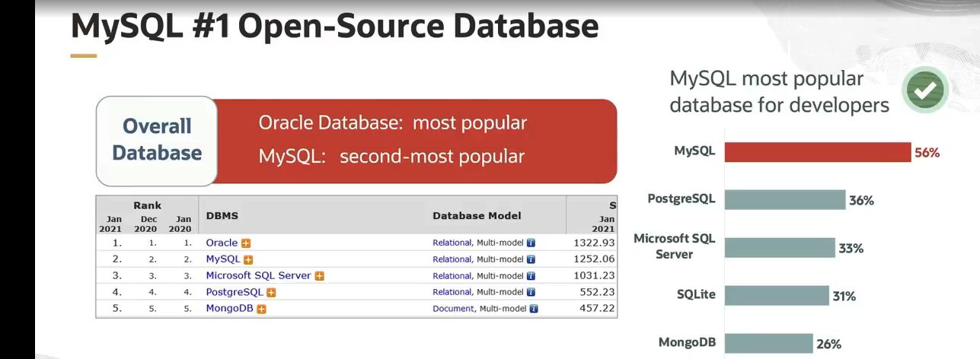
Task: Click the info icon in the MySQL row
Action: coord(531,259)
